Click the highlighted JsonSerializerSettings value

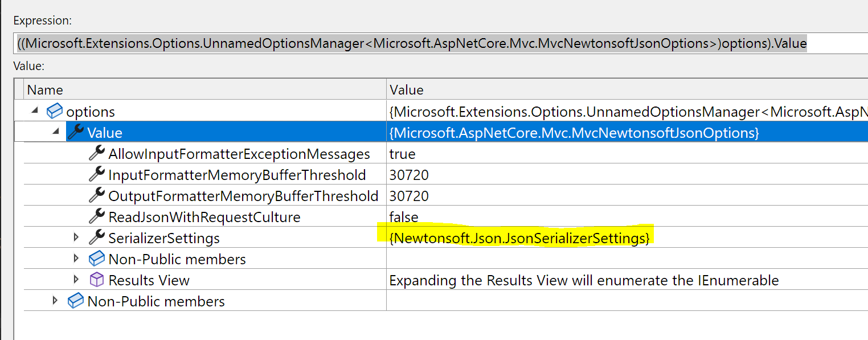tap(518, 237)
